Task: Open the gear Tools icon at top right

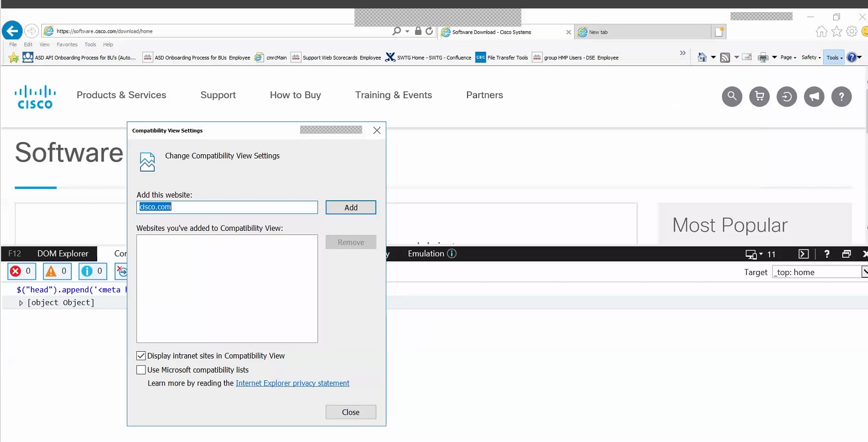Action: 852,32
